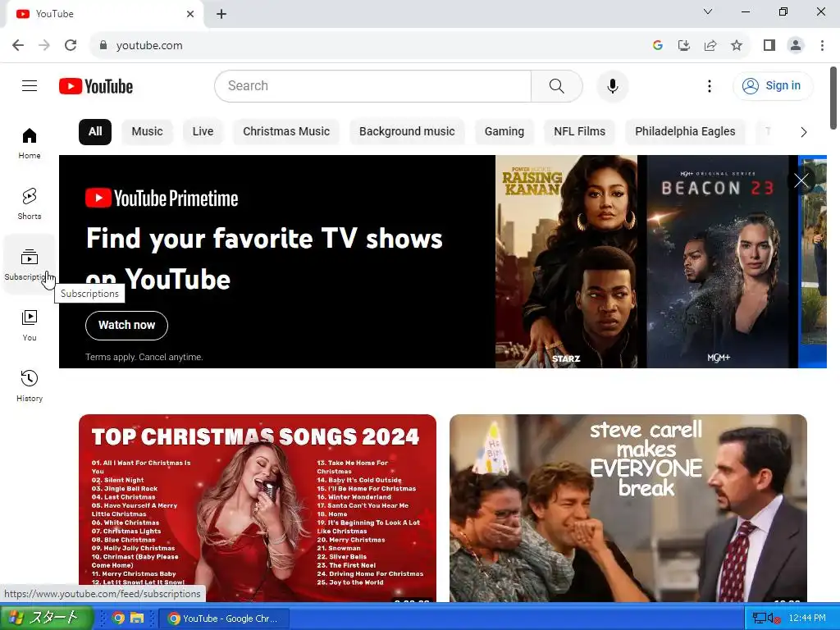
Task: Open YouTube settings three-dot menu
Action: (710, 86)
